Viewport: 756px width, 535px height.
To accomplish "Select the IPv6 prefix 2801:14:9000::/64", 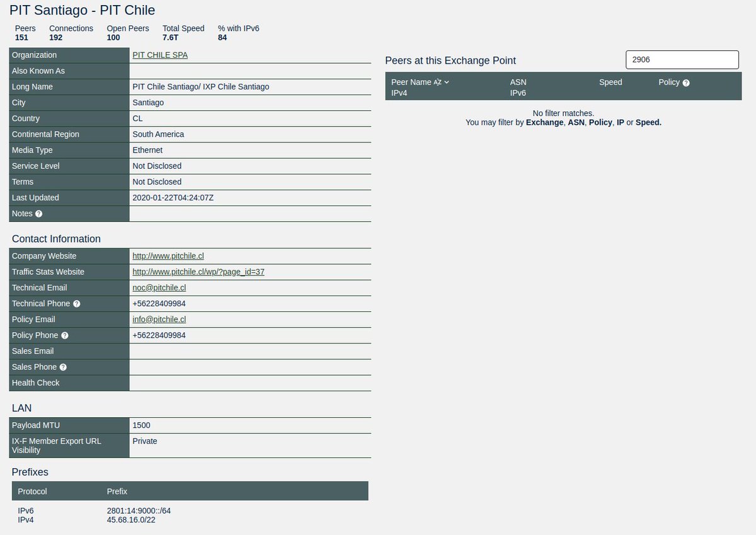I will click(139, 510).
